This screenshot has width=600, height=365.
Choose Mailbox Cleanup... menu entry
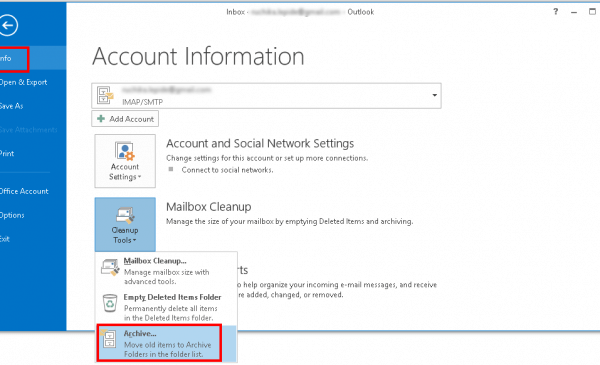(x=166, y=270)
